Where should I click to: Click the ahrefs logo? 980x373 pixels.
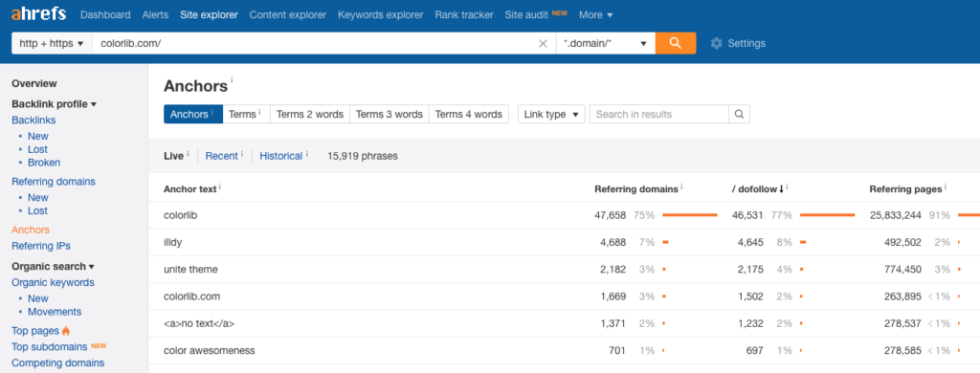coord(38,13)
